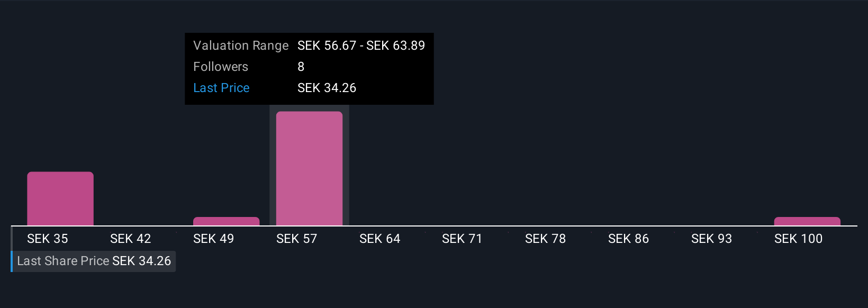Click the SEK 100 axis label
868x308 pixels.
(x=798, y=239)
